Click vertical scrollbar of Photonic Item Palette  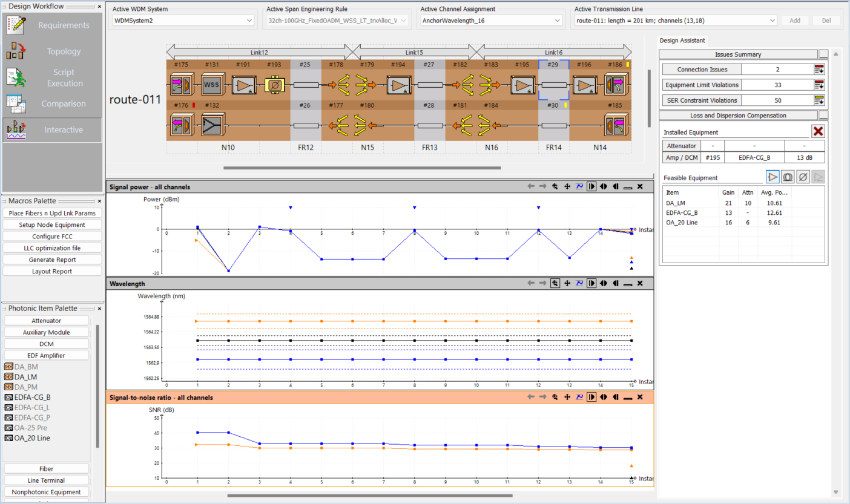point(97,386)
